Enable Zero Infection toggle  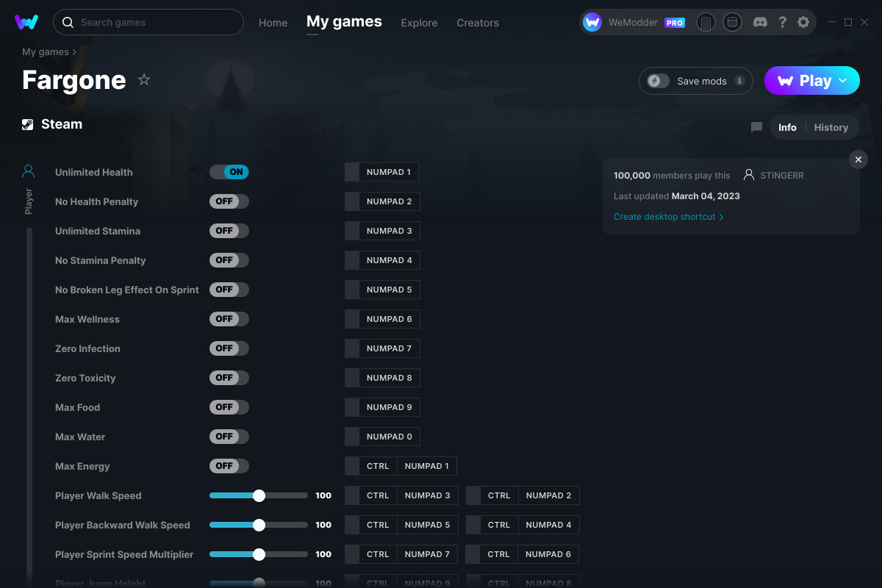pyautogui.click(x=229, y=348)
